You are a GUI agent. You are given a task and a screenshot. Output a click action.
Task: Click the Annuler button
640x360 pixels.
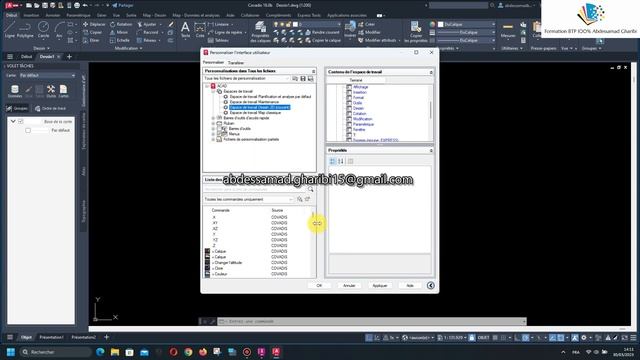(349, 285)
